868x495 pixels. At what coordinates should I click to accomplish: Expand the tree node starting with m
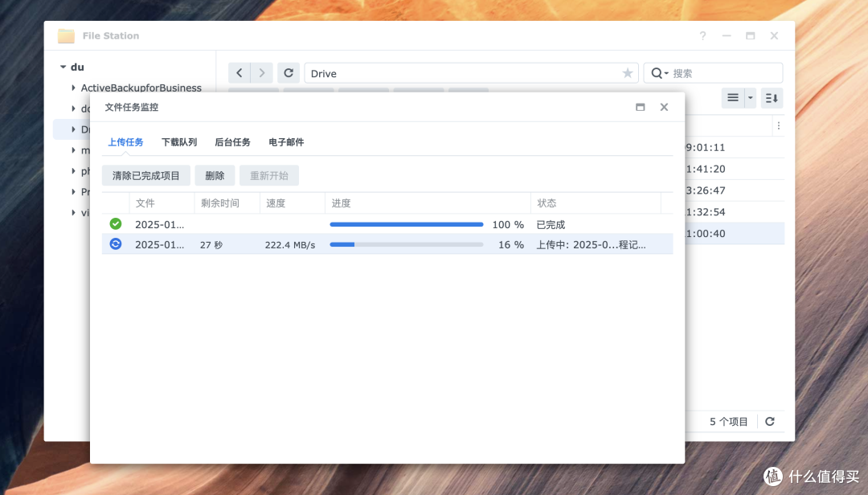point(73,150)
